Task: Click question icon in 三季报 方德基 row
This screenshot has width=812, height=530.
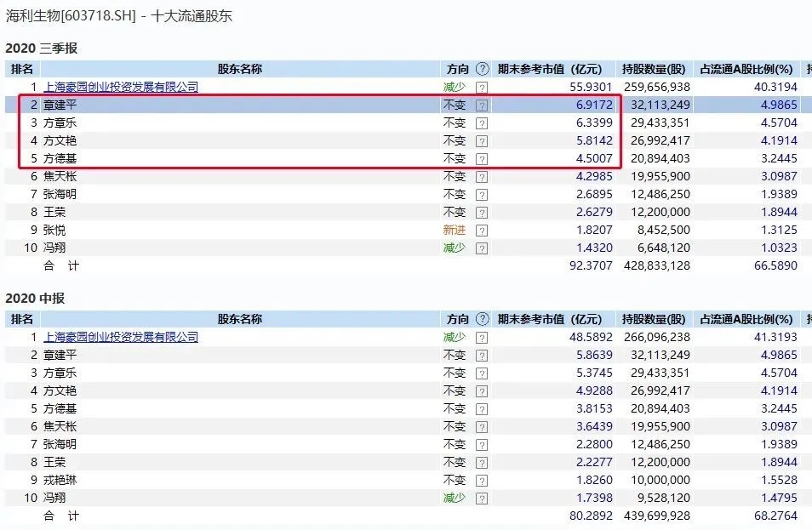Action: coord(482,159)
